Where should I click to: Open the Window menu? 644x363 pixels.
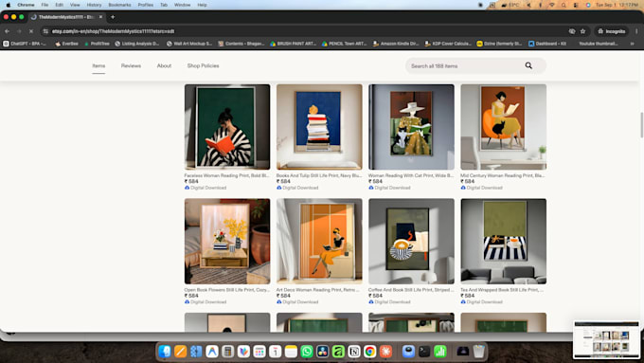point(182,5)
